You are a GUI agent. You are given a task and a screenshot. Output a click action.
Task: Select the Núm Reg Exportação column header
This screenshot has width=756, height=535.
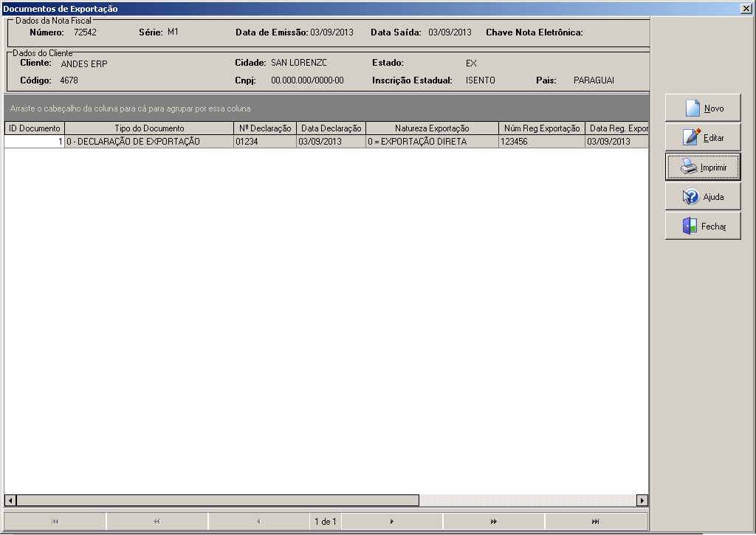[542, 128]
